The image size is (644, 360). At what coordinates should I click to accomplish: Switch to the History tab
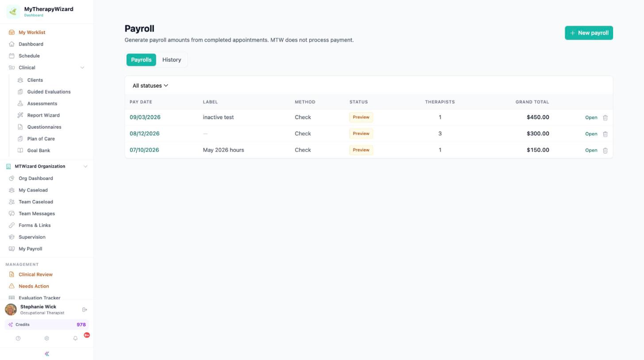172,60
